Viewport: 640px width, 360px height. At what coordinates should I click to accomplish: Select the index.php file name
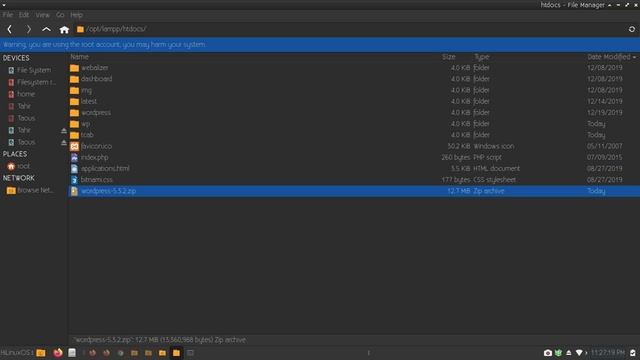[x=95, y=157]
